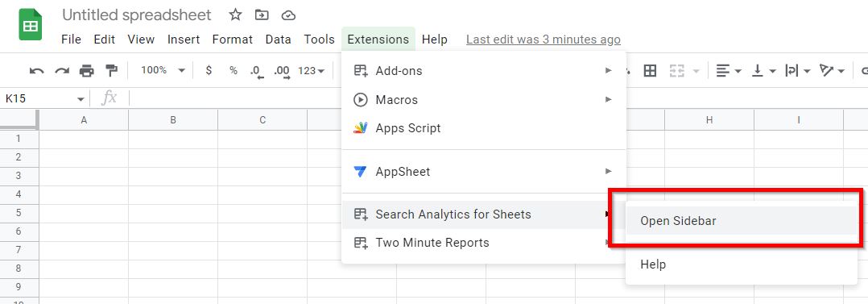Viewport: 868px width, 304px height.
Task: Click the print icon
Action: pyautogui.click(x=86, y=71)
